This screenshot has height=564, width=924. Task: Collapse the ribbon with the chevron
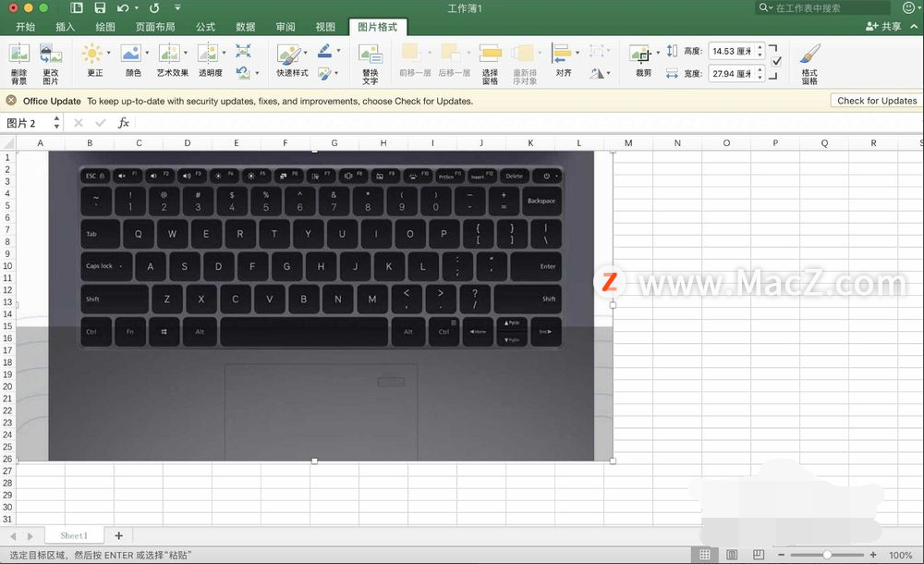[914, 27]
